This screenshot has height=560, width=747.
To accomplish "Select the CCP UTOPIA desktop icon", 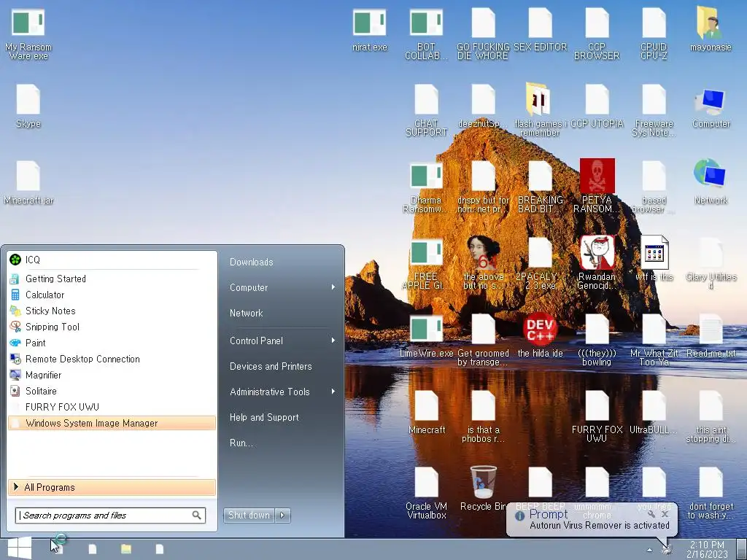I will [597, 106].
